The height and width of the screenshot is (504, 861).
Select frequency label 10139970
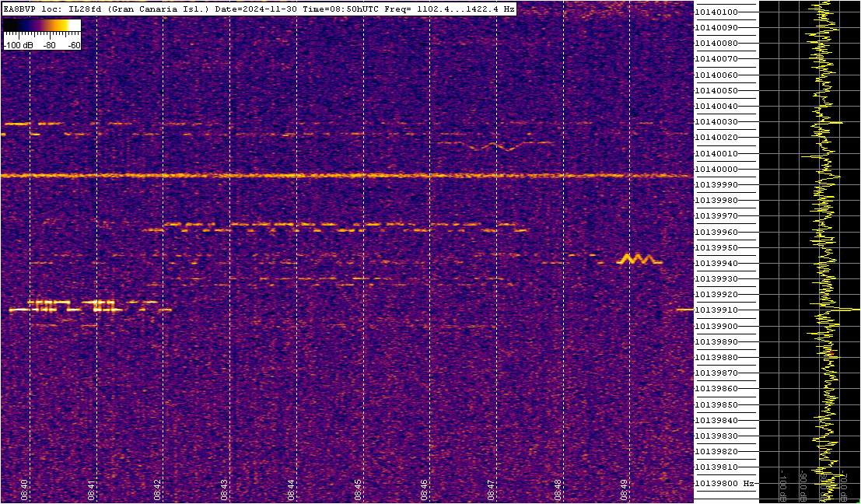click(716, 216)
